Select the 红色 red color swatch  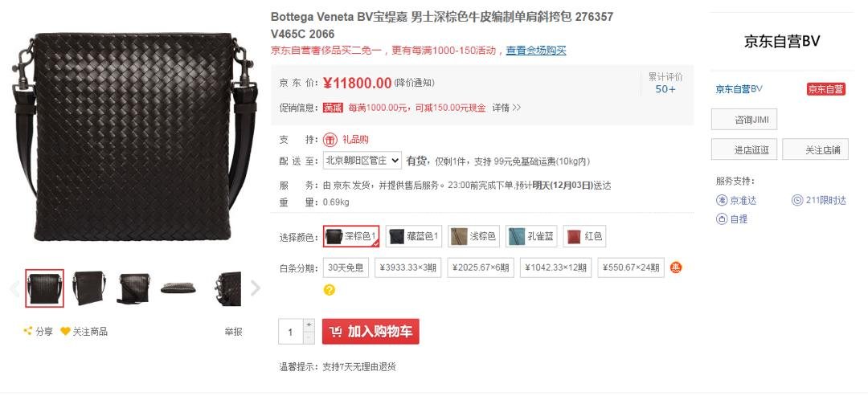point(583,236)
